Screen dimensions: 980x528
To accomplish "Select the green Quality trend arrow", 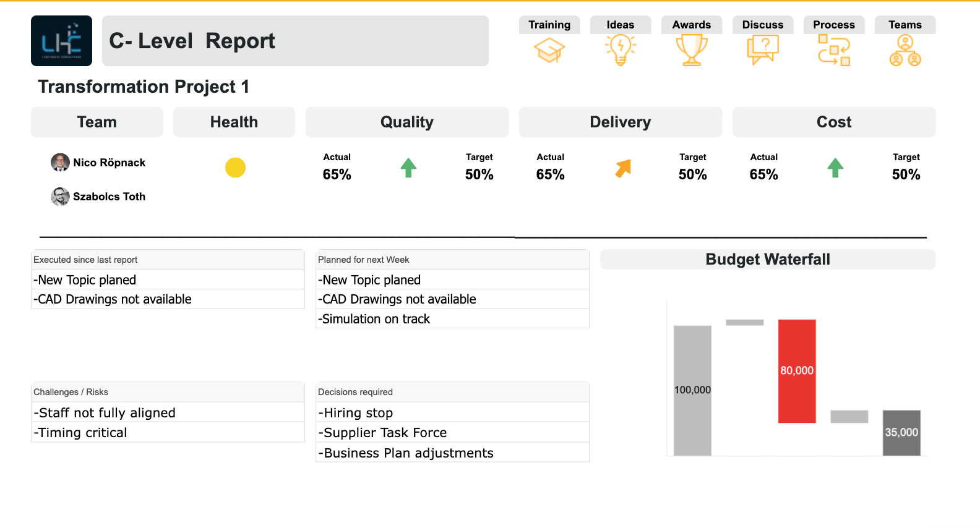I will point(408,168).
